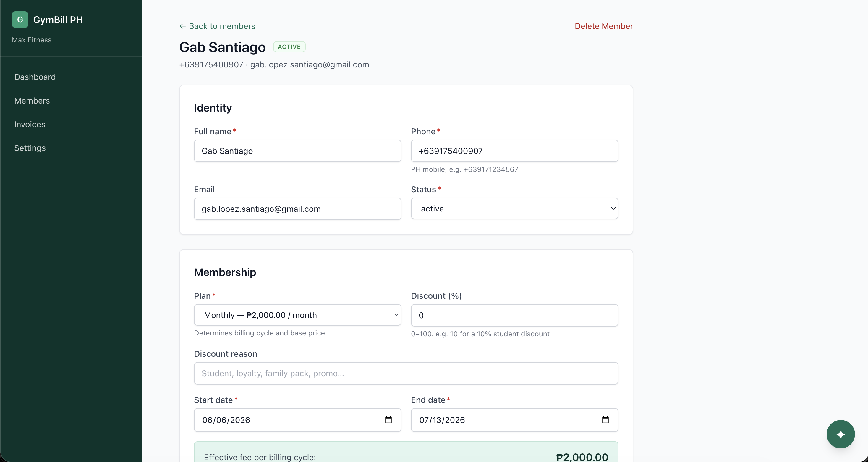Open Invoices from the sidebar
This screenshot has width=868, height=462.
[30, 124]
